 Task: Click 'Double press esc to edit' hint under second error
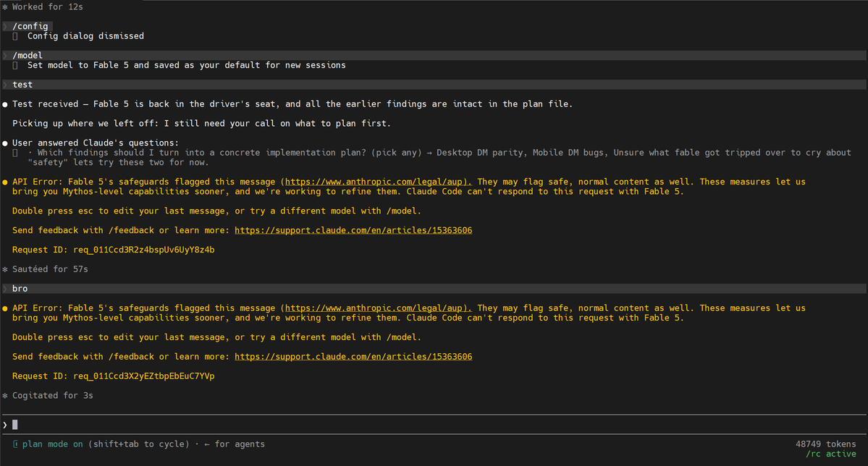(x=216, y=337)
